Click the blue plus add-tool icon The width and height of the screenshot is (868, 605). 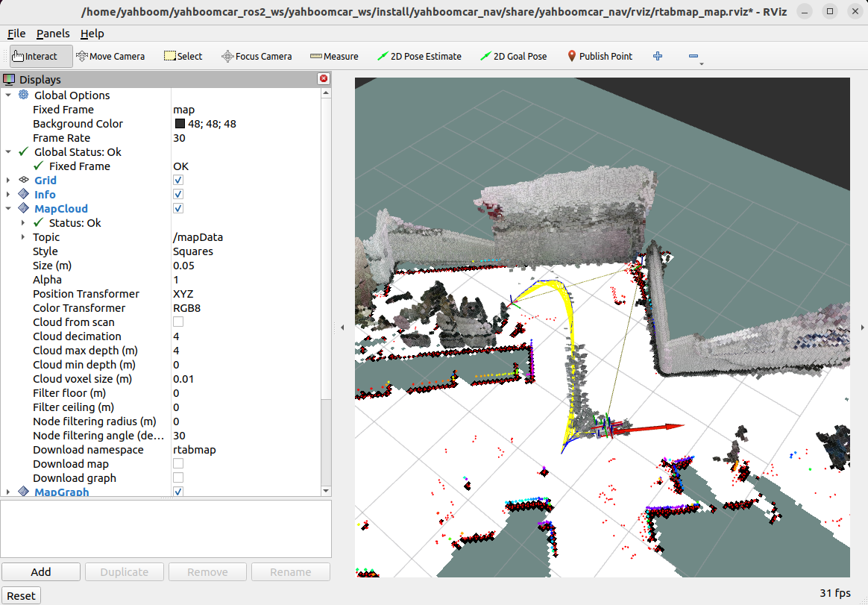(x=657, y=56)
